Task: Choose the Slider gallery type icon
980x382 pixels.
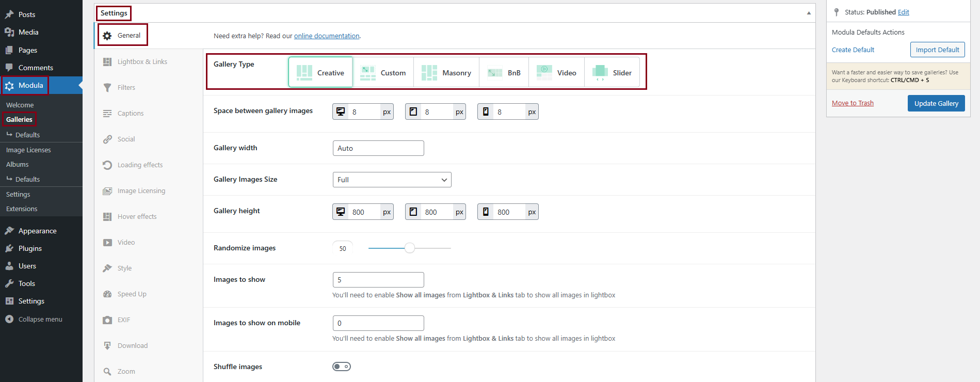Action: coord(600,73)
